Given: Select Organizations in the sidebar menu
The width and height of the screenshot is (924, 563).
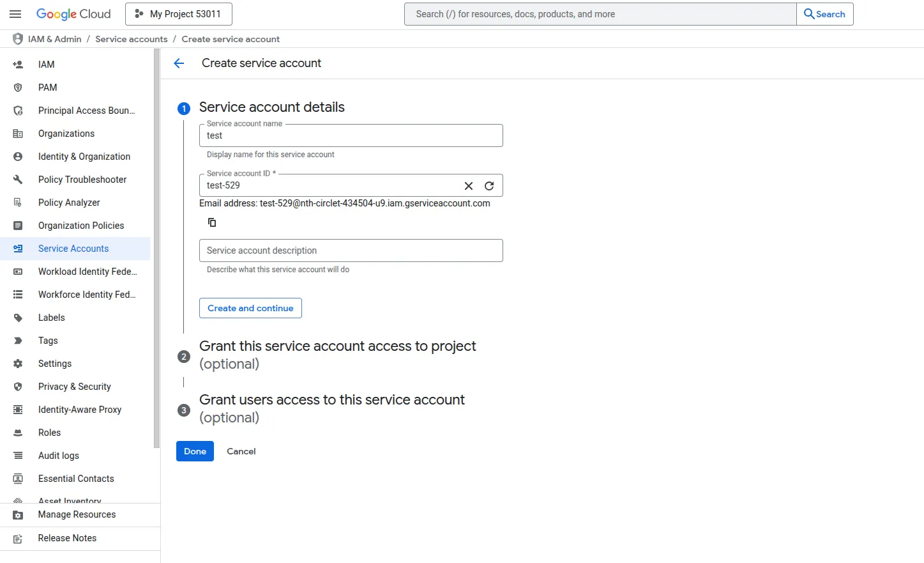Looking at the screenshot, I should coord(66,134).
